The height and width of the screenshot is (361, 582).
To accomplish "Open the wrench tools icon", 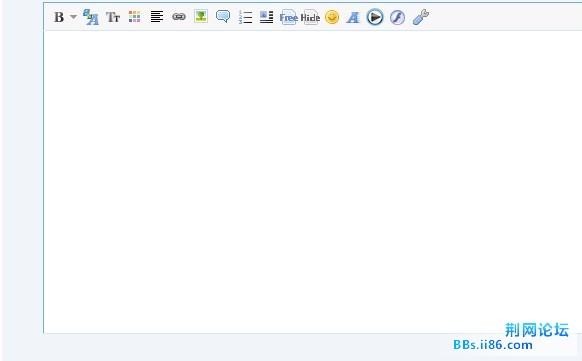I will [421, 17].
